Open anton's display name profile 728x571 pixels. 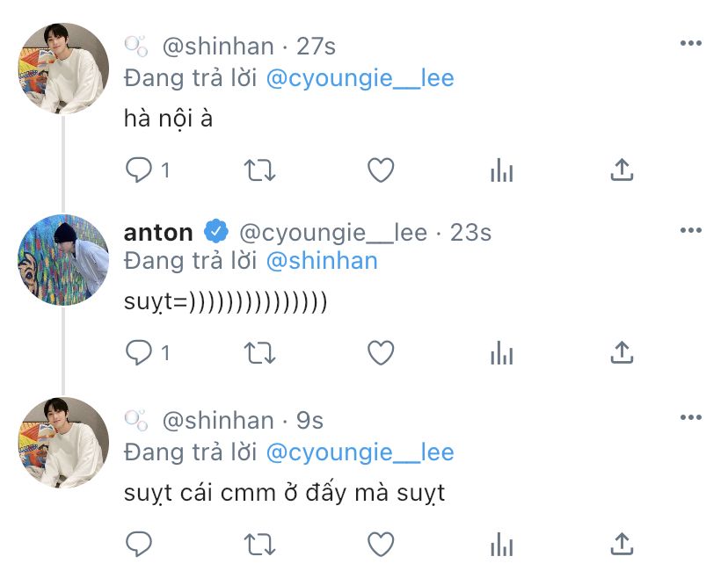pos(158,233)
